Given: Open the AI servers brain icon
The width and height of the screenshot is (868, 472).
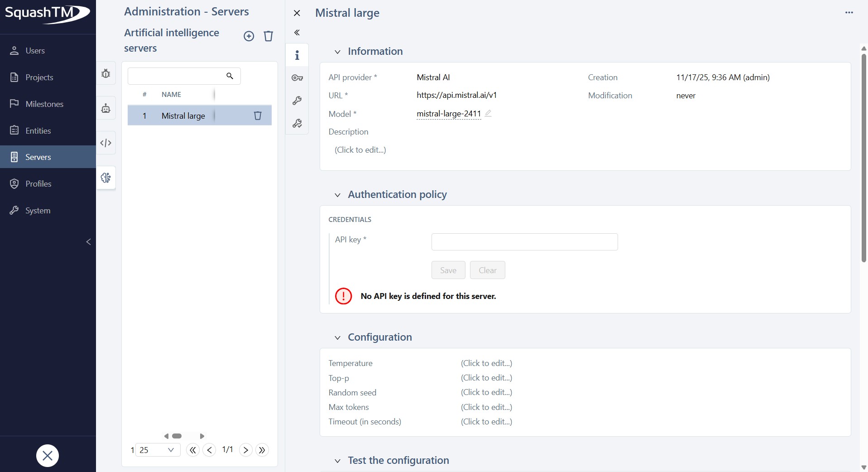Looking at the screenshot, I should coord(106,178).
